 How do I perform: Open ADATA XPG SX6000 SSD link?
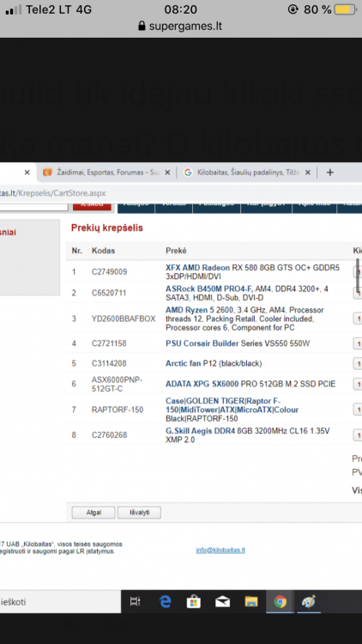tap(250, 384)
